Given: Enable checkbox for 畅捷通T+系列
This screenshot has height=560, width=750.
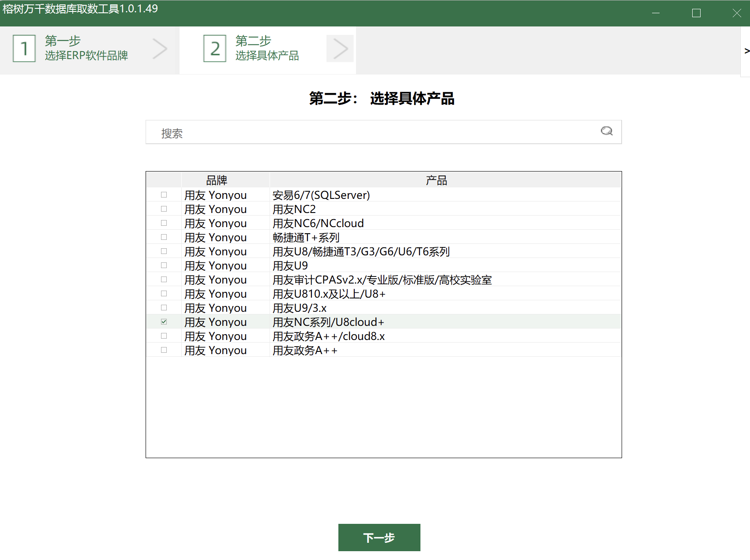Looking at the screenshot, I should (164, 237).
